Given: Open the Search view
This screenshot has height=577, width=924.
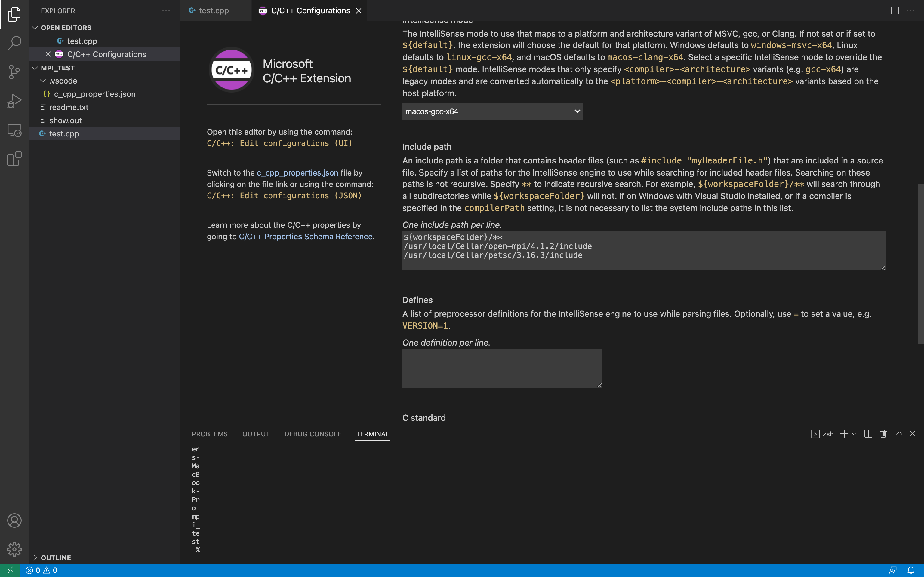Looking at the screenshot, I should click(14, 43).
